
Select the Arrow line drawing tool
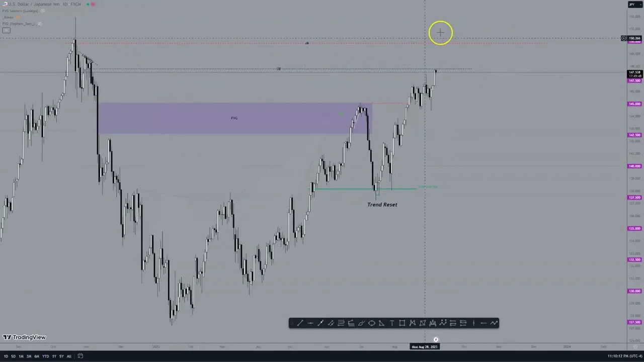point(320,323)
